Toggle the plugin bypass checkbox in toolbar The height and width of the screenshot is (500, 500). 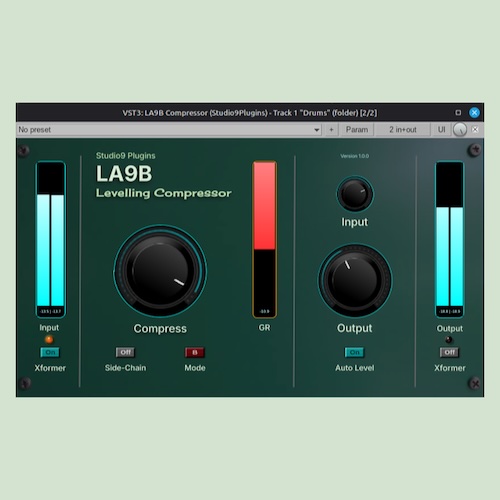(475, 130)
